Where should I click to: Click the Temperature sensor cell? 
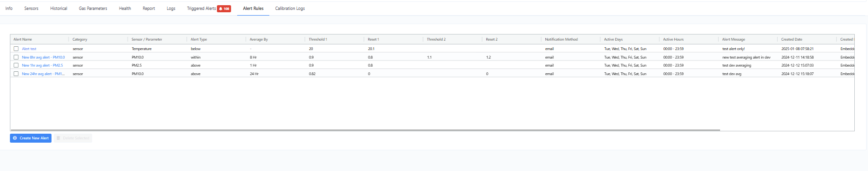[x=142, y=49]
